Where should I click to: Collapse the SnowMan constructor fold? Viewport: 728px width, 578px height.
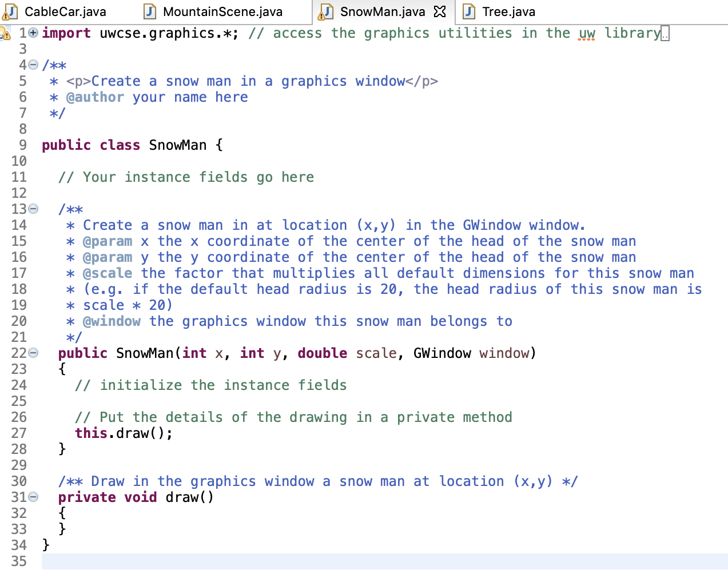[33, 353]
